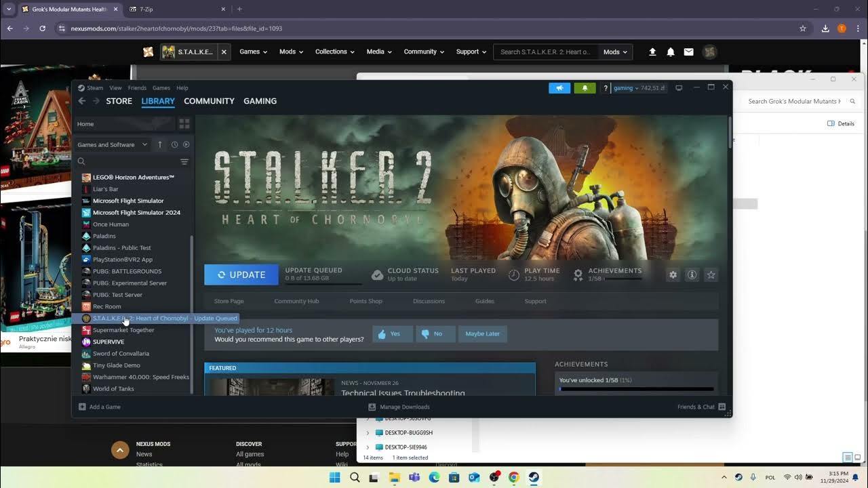Open the Points Shop link
Viewport: 868px width, 488px height.
pos(366,301)
